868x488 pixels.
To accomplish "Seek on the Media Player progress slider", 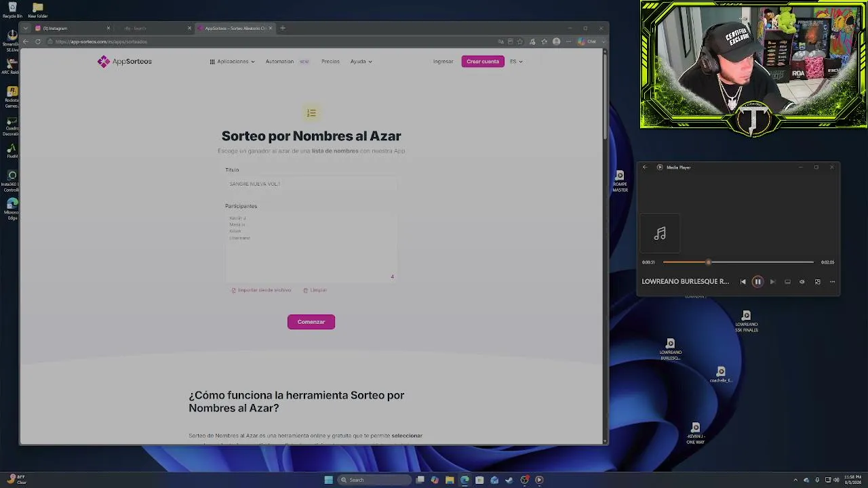I will click(738, 262).
